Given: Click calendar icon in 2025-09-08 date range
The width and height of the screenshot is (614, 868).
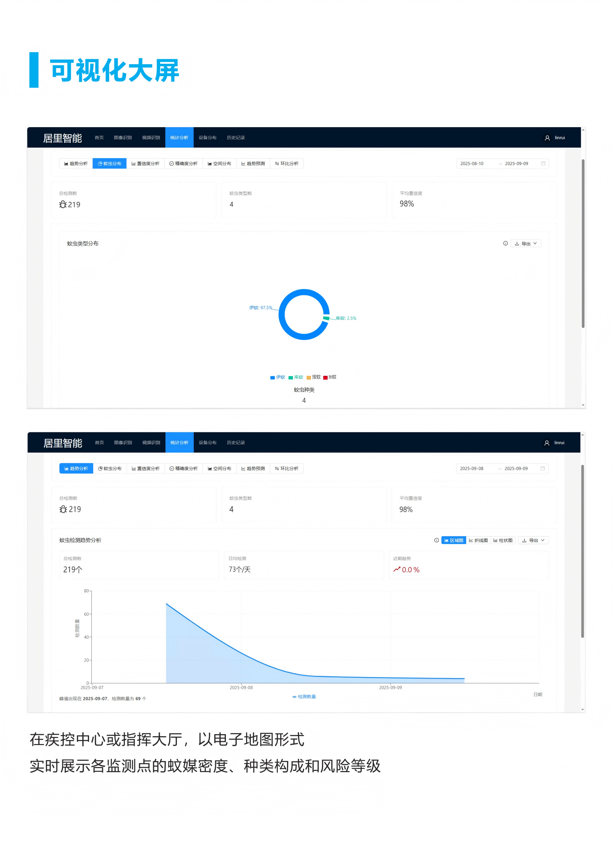Looking at the screenshot, I should [542, 468].
